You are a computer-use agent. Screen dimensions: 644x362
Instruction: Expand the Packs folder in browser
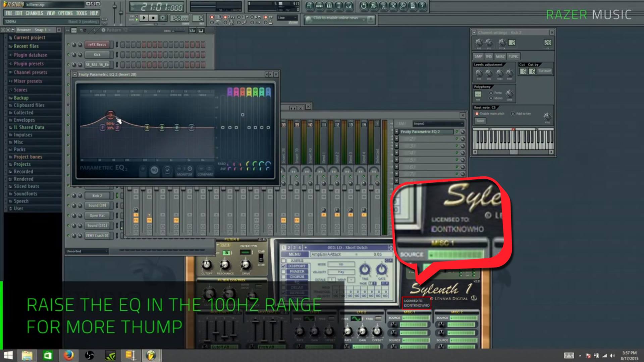(19, 149)
